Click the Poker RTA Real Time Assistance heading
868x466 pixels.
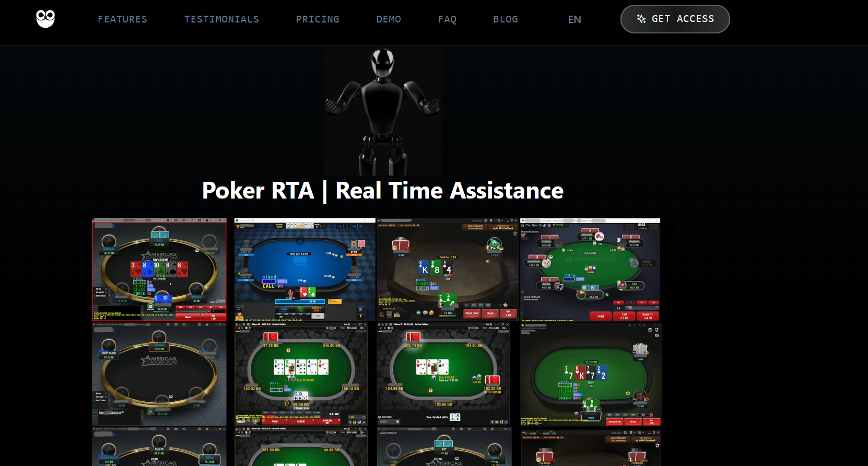(x=383, y=191)
